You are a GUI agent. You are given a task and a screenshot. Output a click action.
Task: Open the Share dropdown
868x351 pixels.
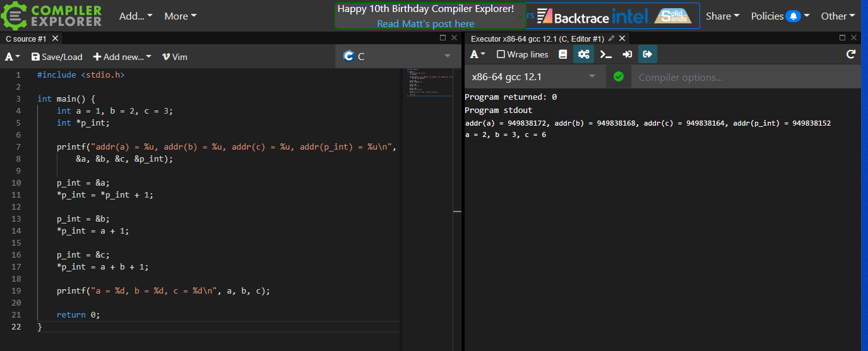[x=723, y=16]
